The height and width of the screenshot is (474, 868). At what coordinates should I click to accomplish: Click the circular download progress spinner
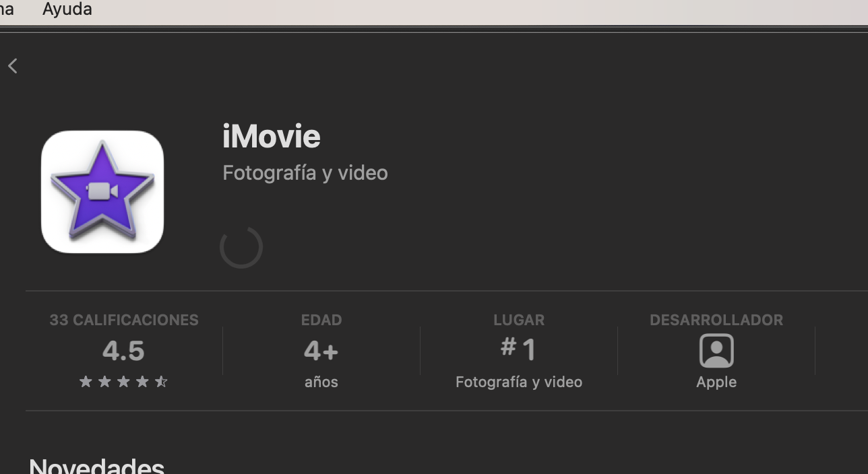click(241, 247)
